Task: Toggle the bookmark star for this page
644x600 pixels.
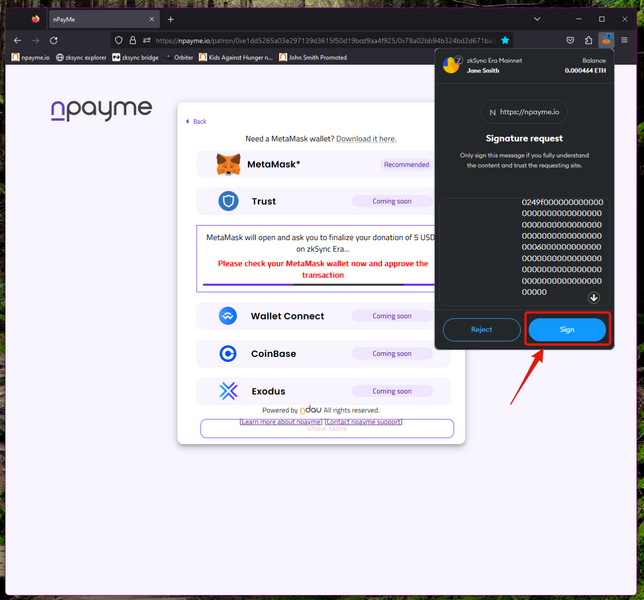Action: pos(505,40)
